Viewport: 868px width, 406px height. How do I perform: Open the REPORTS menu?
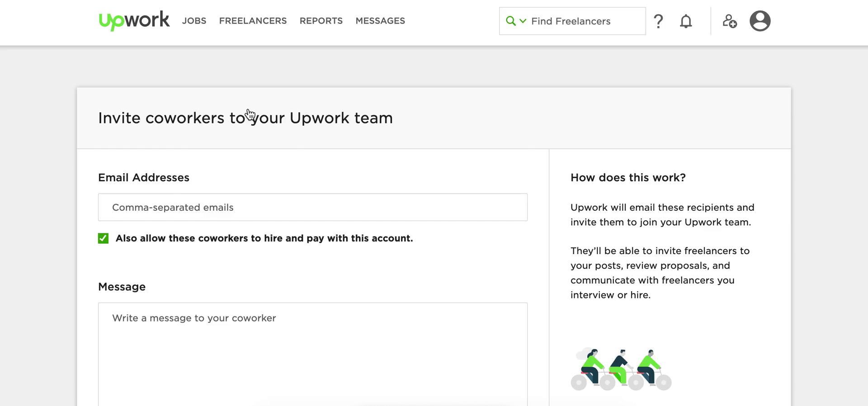321,21
